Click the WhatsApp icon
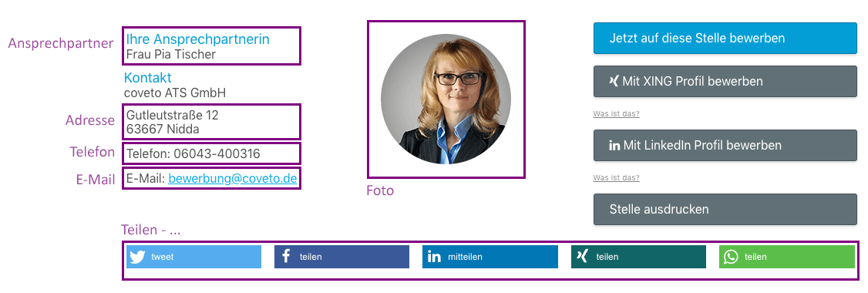868x293 pixels. pos(732,257)
